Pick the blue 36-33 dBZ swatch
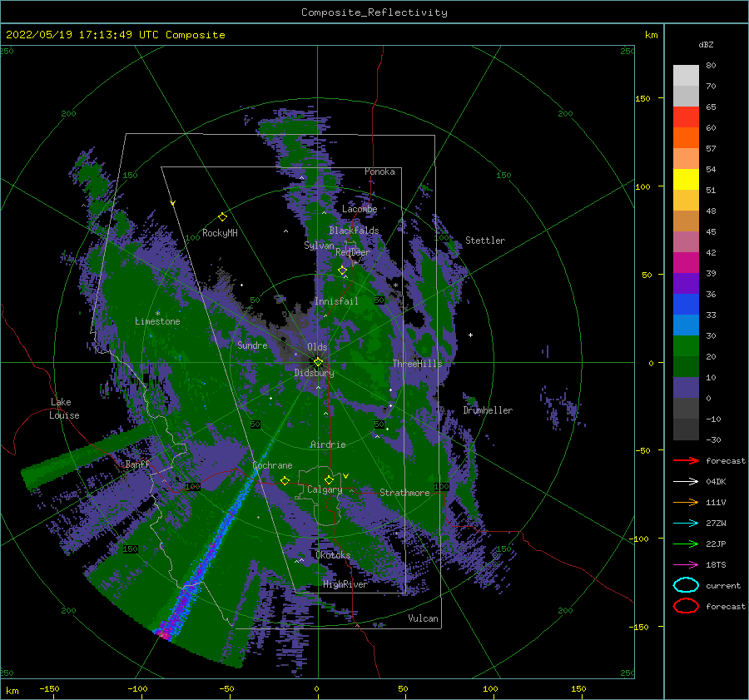The height and width of the screenshot is (700, 749). (686, 305)
